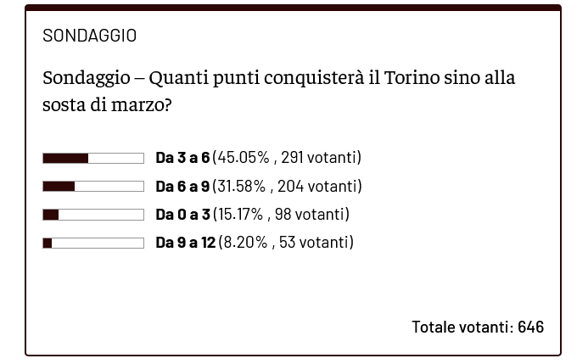Click the SONDAGGIO header label
This screenshot has height=364, width=588.
tap(89, 36)
